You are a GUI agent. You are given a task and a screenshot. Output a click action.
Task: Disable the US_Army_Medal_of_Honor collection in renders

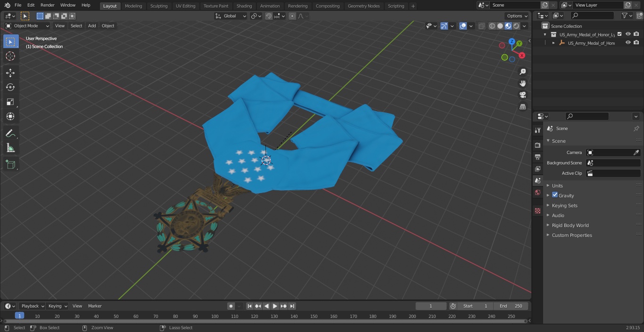pyautogui.click(x=636, y=34)
